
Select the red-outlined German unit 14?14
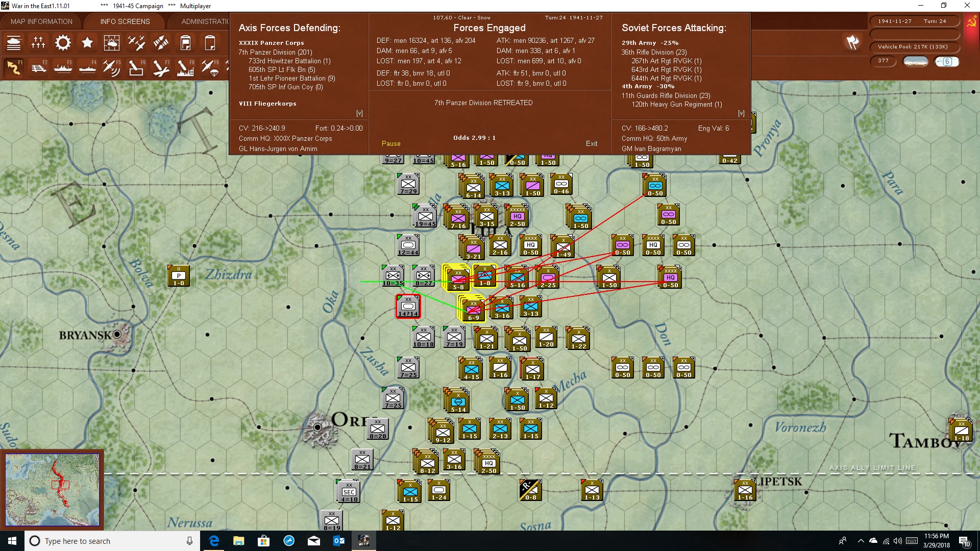pyautogui.click(x=408, y=307)
